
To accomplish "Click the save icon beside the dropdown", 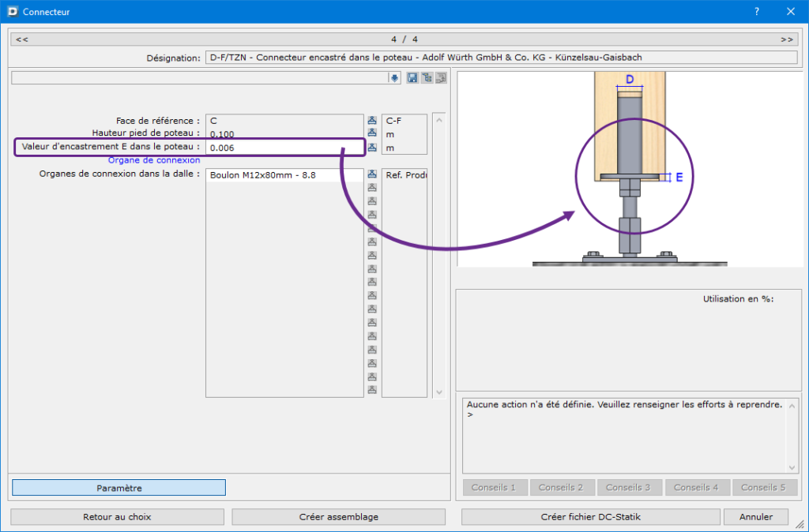I will [412, 77].
